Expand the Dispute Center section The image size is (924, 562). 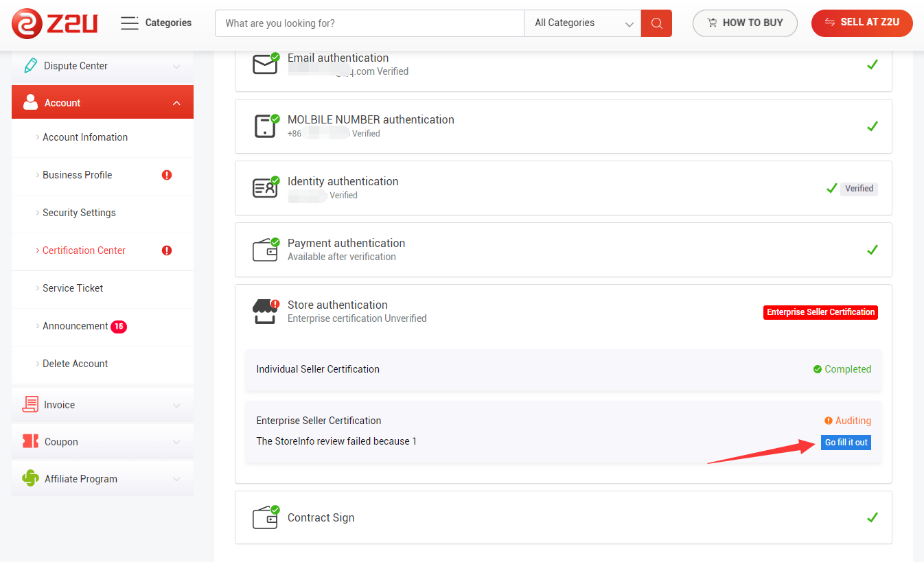(102, 66)
